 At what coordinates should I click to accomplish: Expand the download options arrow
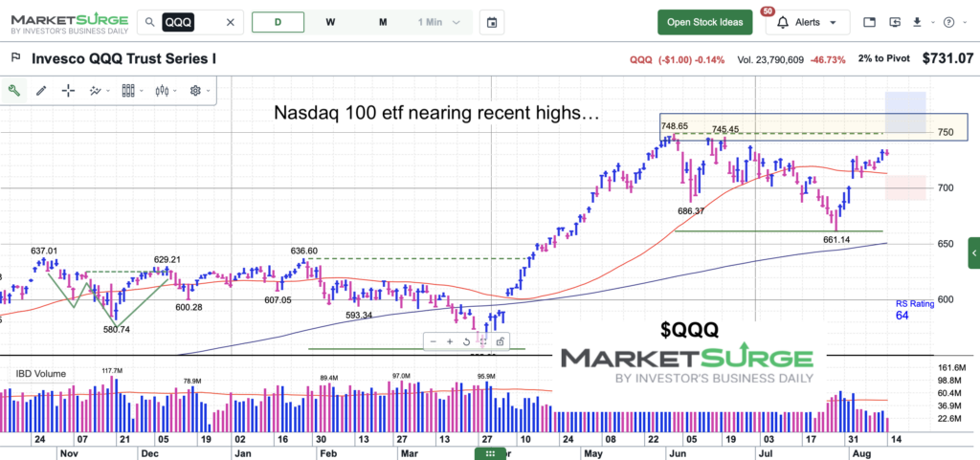point(932,22)
